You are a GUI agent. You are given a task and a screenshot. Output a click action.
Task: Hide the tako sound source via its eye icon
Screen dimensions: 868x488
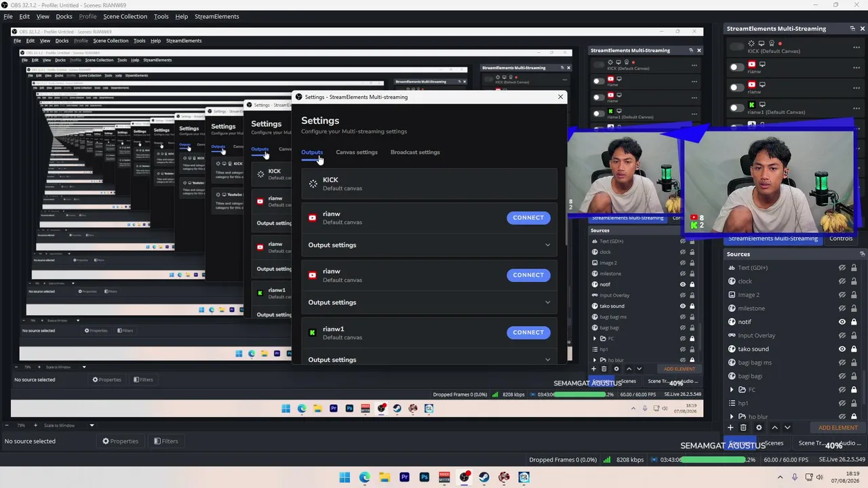(x=842, y=349)
